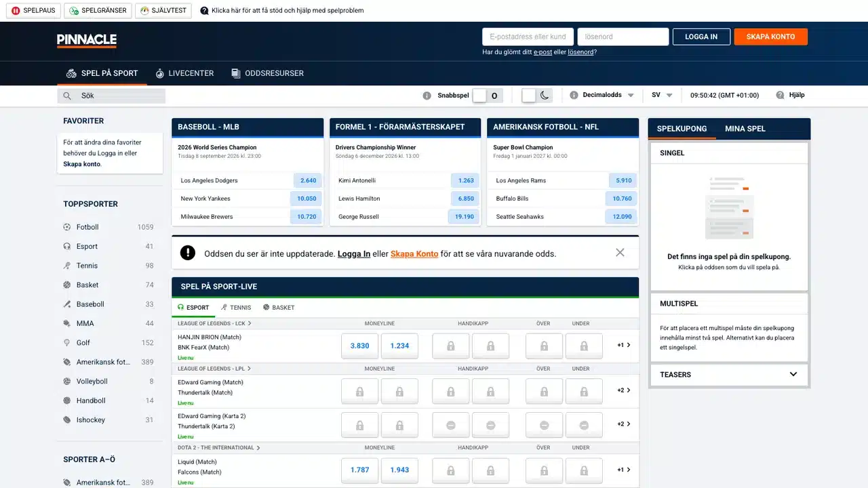Click the Ishockey icon in Toppsporter
This screenshot has height=488, width=868.
(67, 420)
